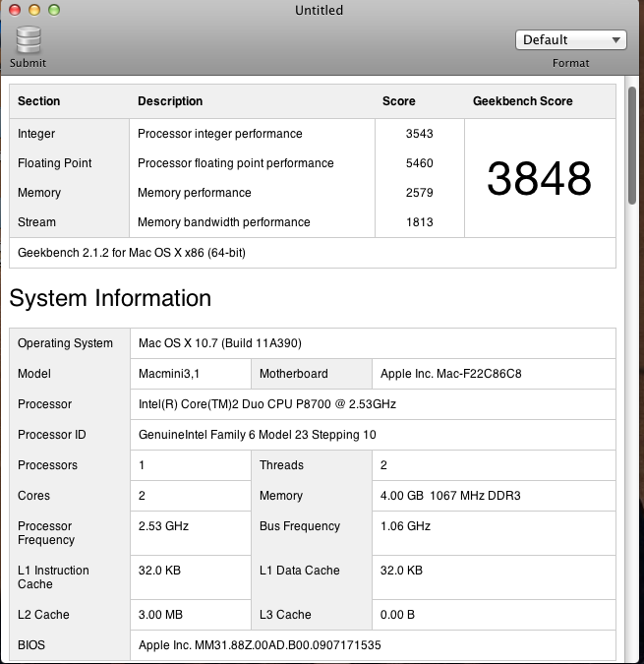This screenshot has height=664, width=644.
Task: Click the Score column header
Action: pos(398,100)
